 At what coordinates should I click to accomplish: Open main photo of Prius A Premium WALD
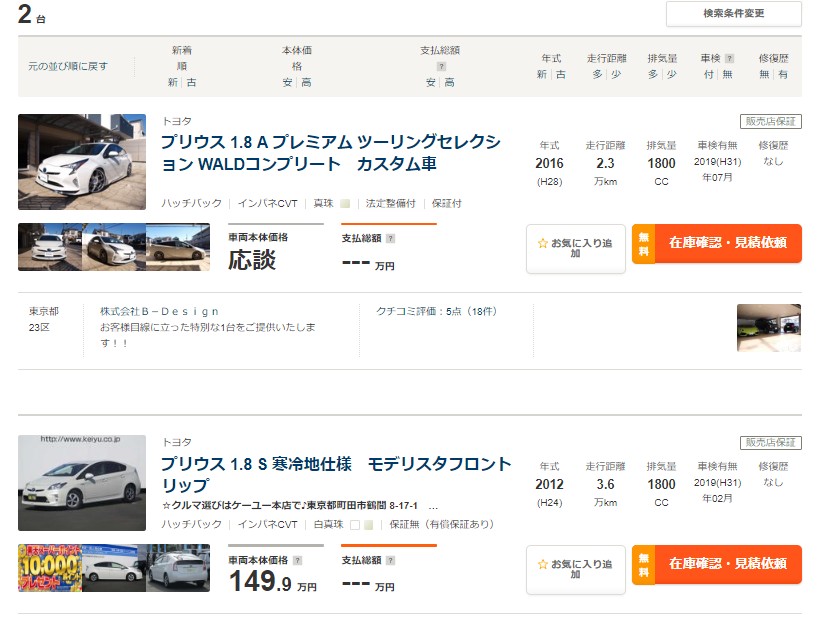(x=82, y=162)
